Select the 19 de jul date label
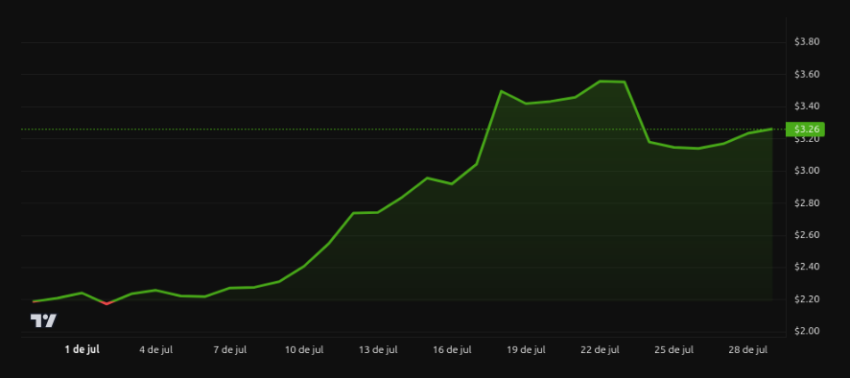 click(x=526, y=350)
